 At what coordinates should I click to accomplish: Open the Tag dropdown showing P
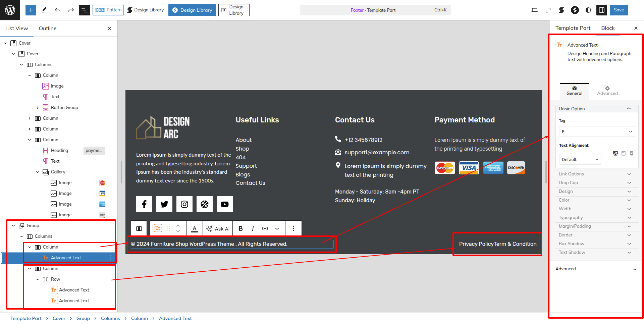(597, 131)
